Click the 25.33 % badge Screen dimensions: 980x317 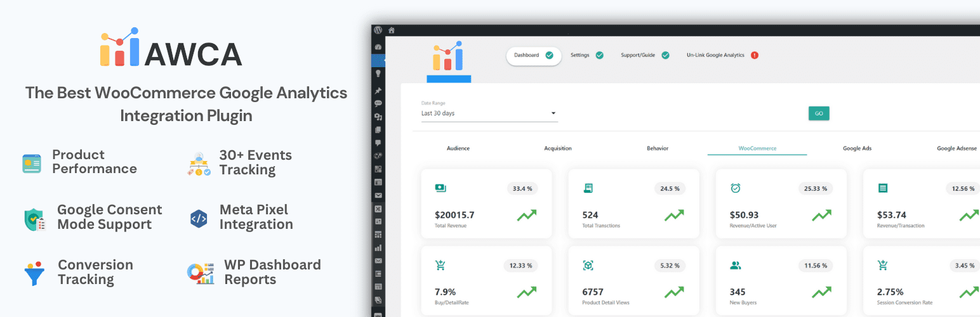coord(816,188)
